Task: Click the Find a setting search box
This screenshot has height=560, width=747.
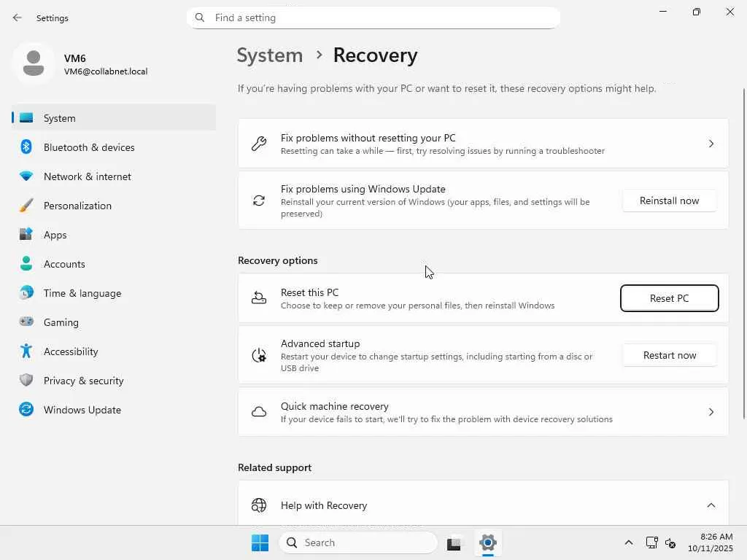Action: click(373, 17)
